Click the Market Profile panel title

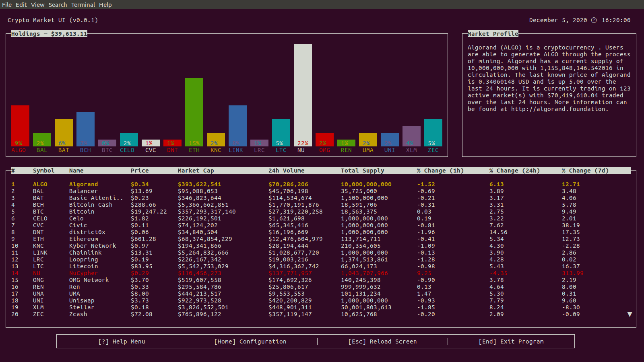click(x=493, y=34)
